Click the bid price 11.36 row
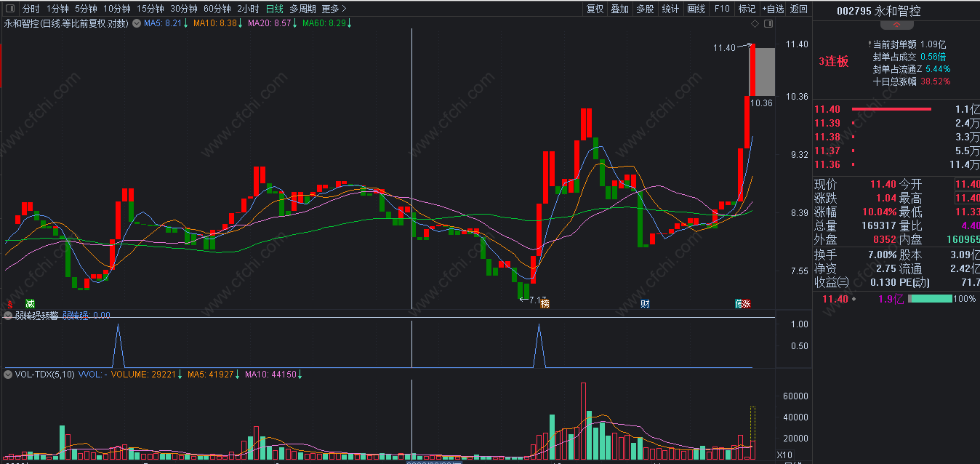The width and height of the screenshot is (980, 464). tap(896, 165)
